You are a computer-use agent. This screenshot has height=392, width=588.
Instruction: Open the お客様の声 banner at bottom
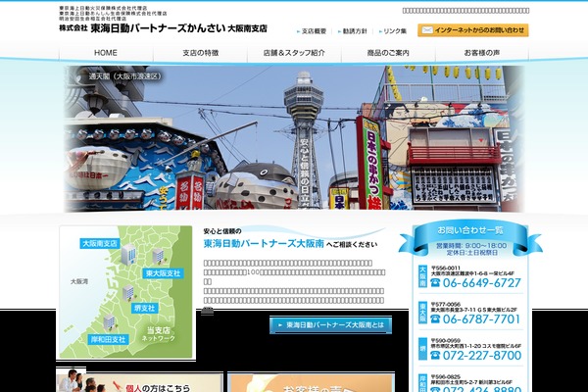point(311,382)
